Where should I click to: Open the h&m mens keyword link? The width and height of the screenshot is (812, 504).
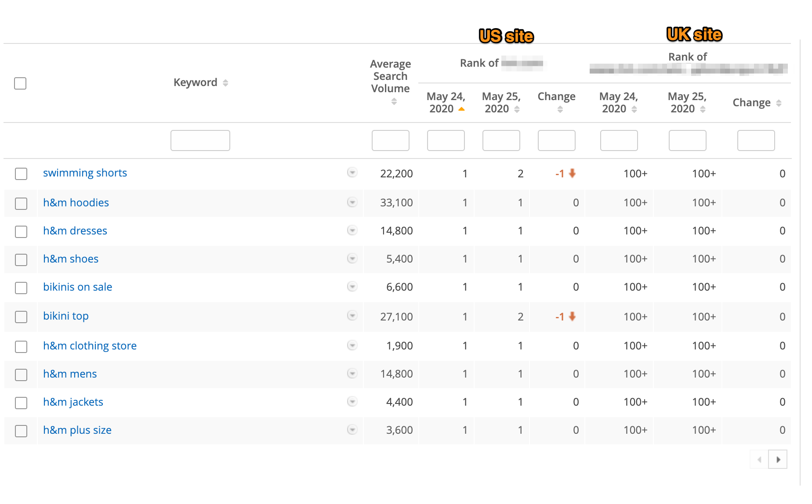click(x=70, y=374)
